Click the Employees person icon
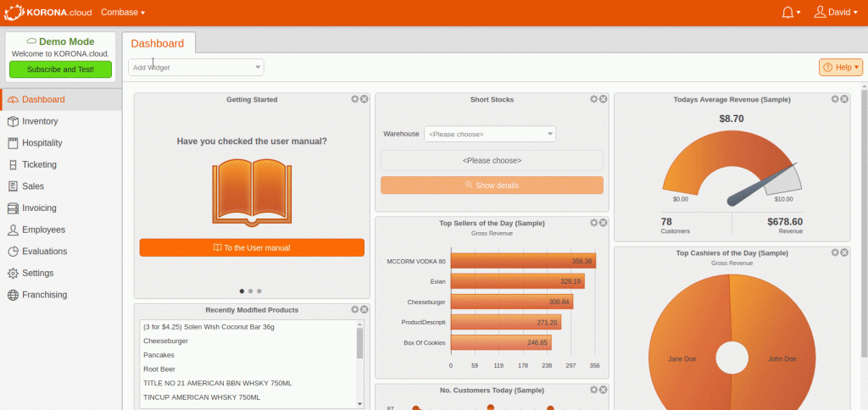The image size is (868, 410). point(13,230)
